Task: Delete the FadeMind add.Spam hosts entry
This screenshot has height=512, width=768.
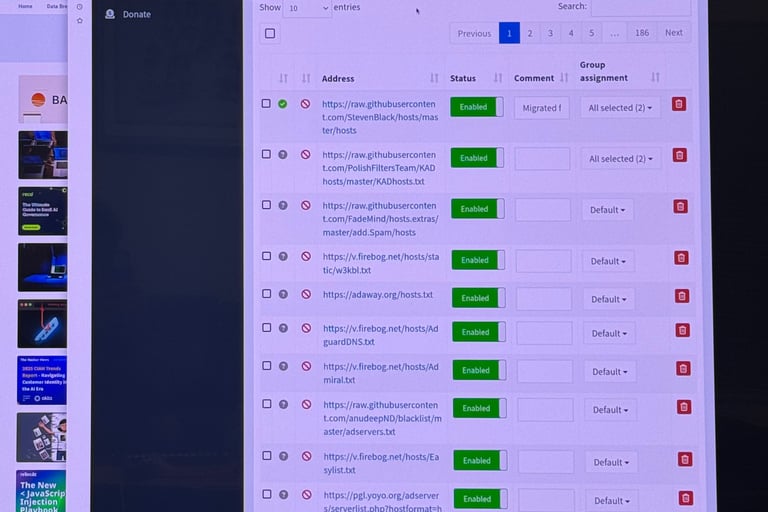Action: [x=680, y=206]
